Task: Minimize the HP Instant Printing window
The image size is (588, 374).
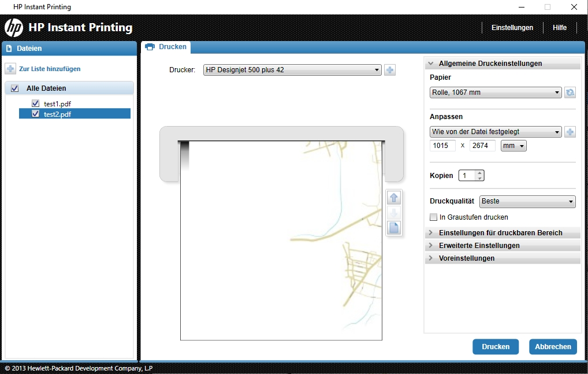Action: [521, 7]
